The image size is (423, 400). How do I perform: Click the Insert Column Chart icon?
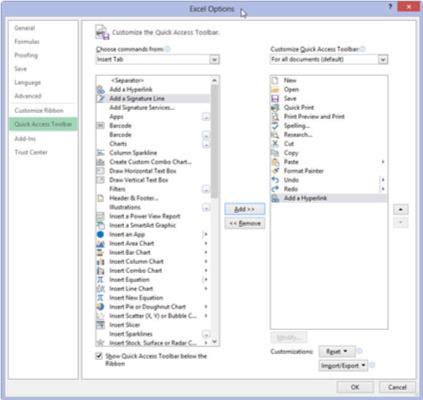(100, 261)
